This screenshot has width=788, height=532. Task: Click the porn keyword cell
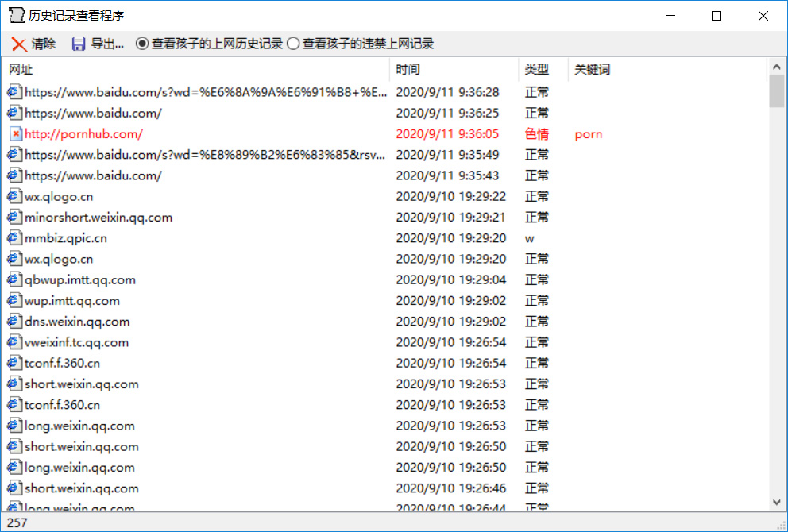pyautogui.click(x=589, y=135)
